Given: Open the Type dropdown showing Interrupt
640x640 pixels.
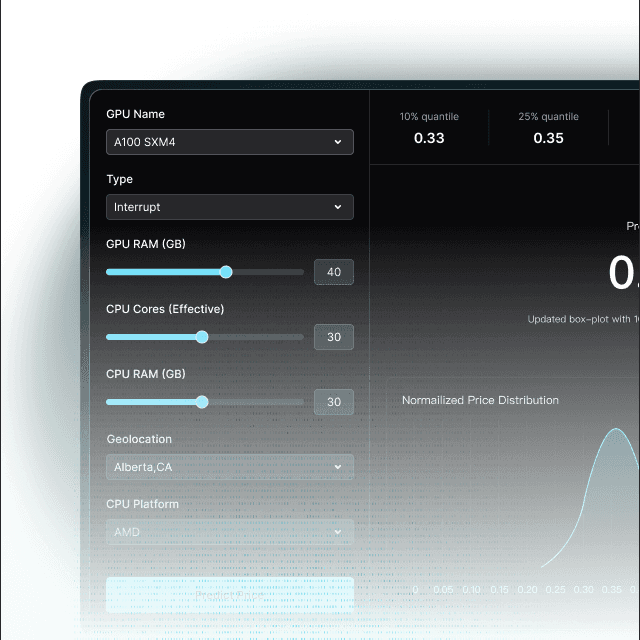Looking at the screenshot, I should pyautogui.click(x=230, y=207).
